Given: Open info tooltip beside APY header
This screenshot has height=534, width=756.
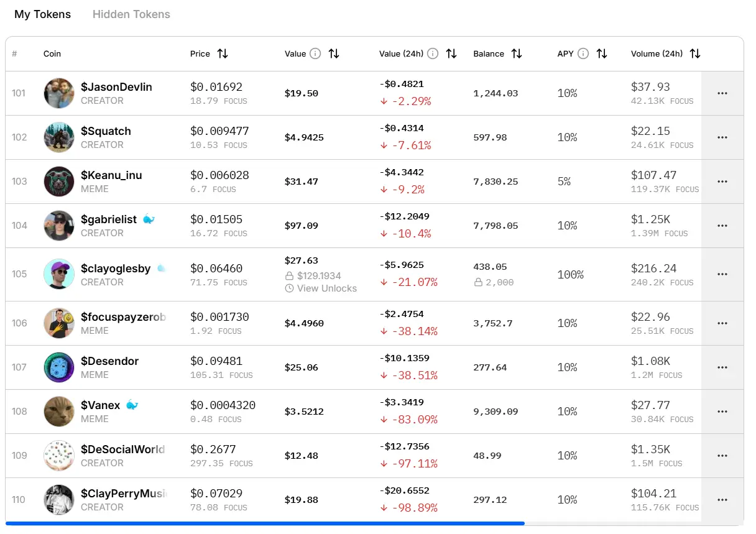Looking at the screenshot, I should click(x=583, y=53).
